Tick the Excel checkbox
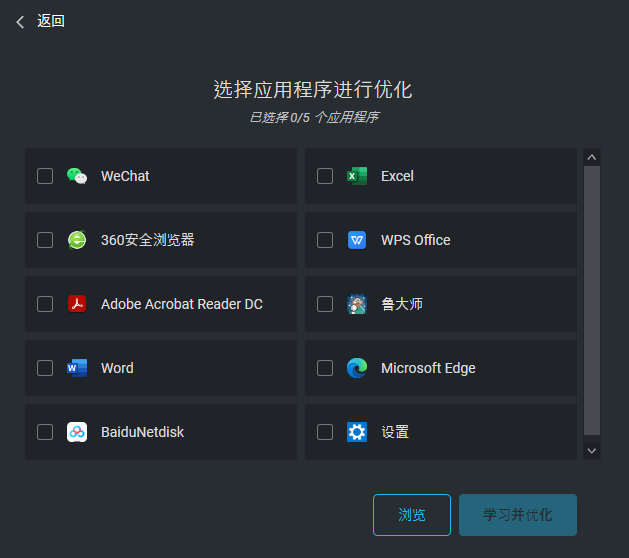 [325, 176]
